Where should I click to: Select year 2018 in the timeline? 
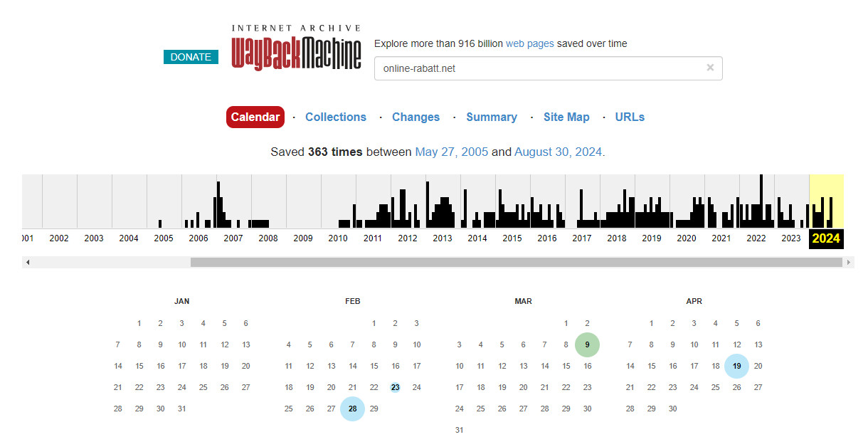point(617,238)
